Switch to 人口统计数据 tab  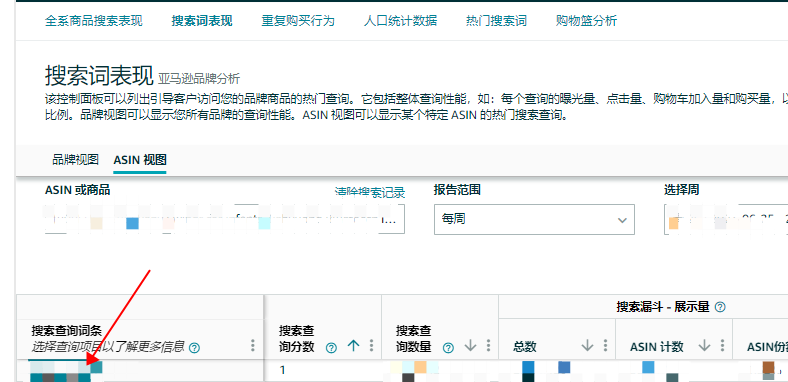(400, 21)
